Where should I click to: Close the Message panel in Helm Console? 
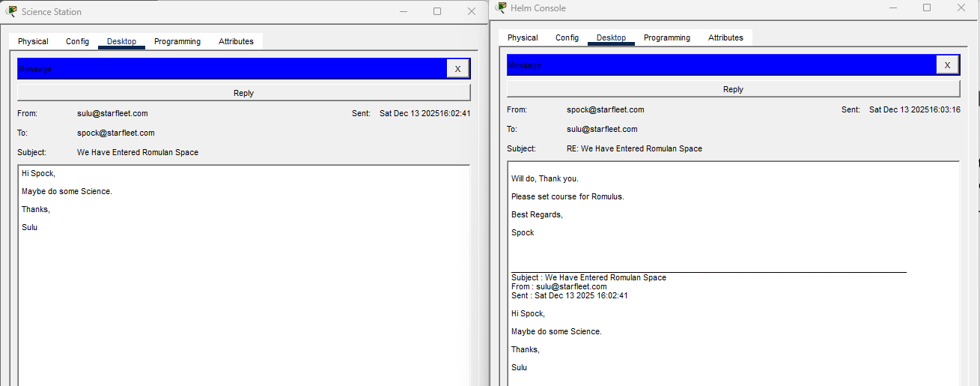click(947, 65)
